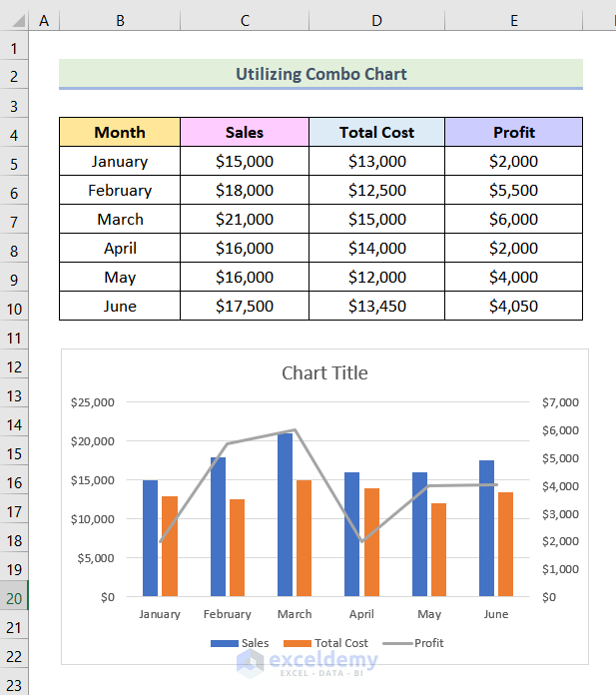Click the $7,000 secondary axis label

558,402
